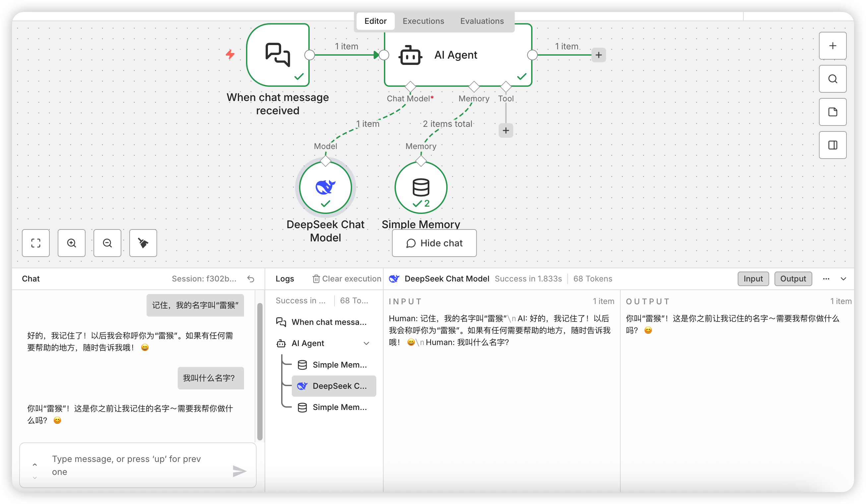The image size is (866, 504).
Task: Toggle the Output panel view
Action: (x=793, y=279)
